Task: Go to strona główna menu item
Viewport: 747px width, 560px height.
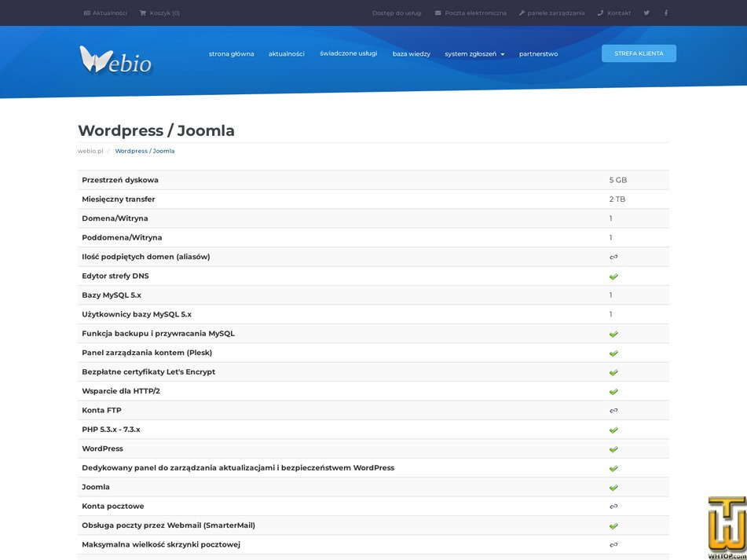Action: 232,54
